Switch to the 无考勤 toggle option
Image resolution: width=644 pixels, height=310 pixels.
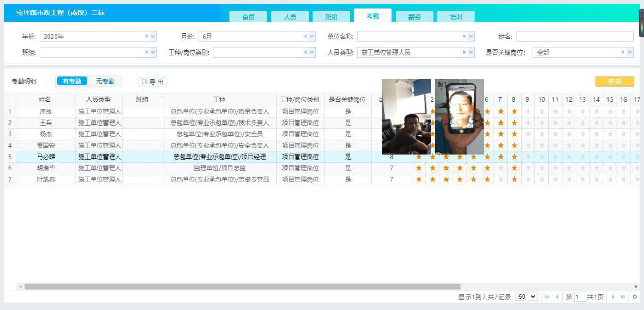[105, 81]
